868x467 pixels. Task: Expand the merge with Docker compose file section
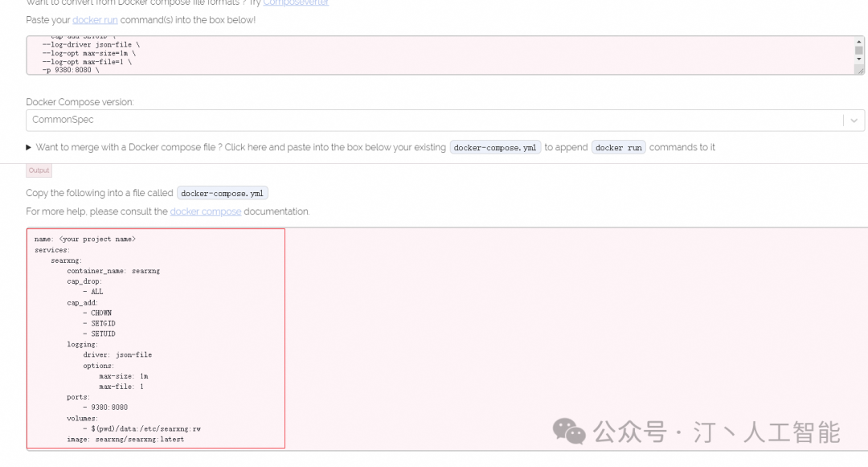28,147
